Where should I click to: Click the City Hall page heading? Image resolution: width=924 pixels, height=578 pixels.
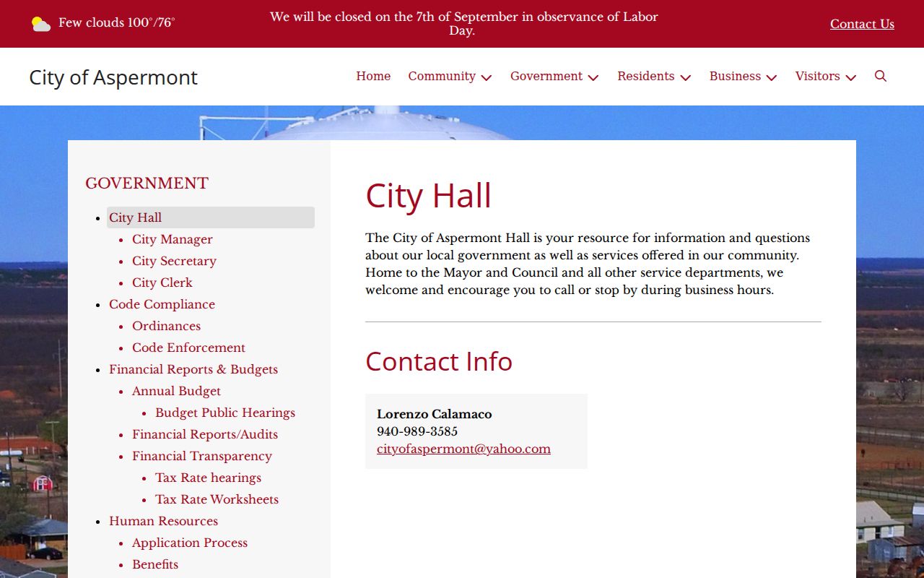pyautogui.click(x=428, y=196)
